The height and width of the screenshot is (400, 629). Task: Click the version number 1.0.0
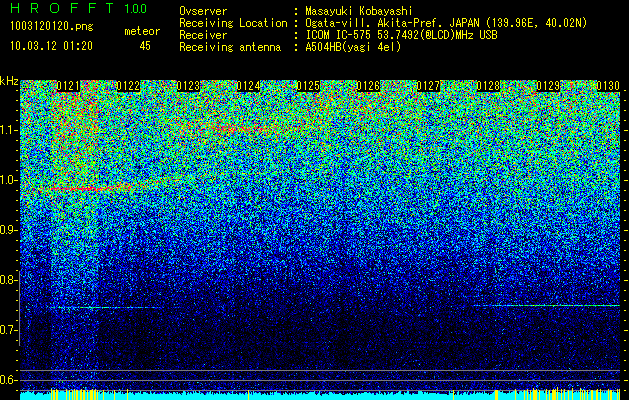pyautogui.click(x=136, y=8)
